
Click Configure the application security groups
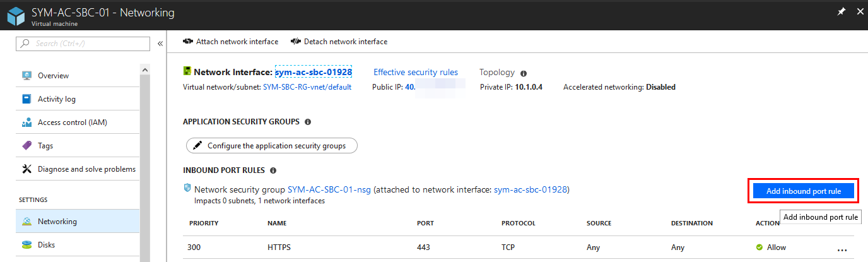click(x=271, y=146)
